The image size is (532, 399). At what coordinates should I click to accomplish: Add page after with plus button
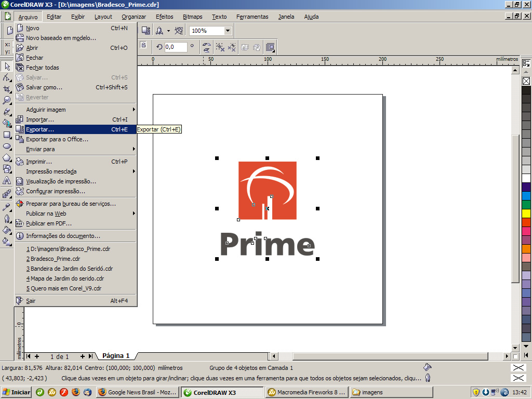point(82,356)
